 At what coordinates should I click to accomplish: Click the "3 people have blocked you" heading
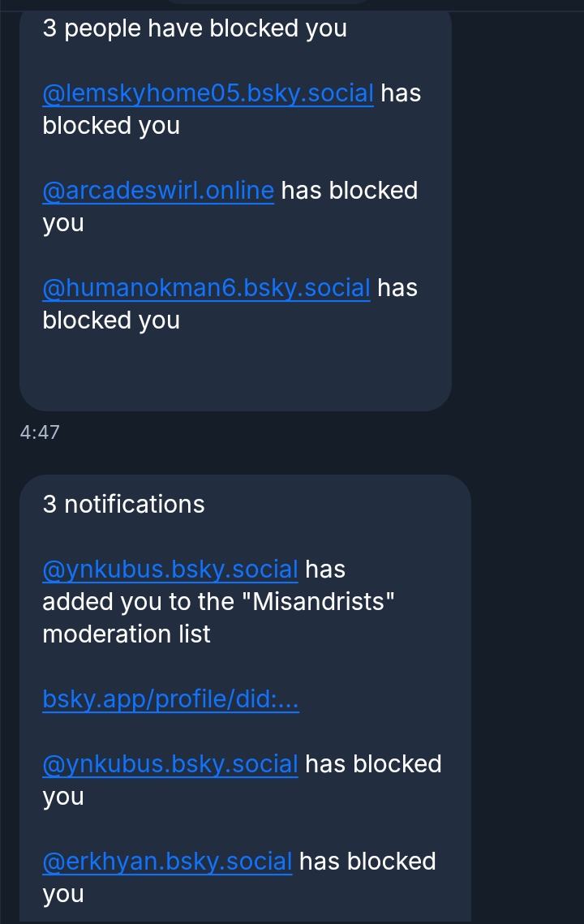pyautogui.click(x=195, y=28)
